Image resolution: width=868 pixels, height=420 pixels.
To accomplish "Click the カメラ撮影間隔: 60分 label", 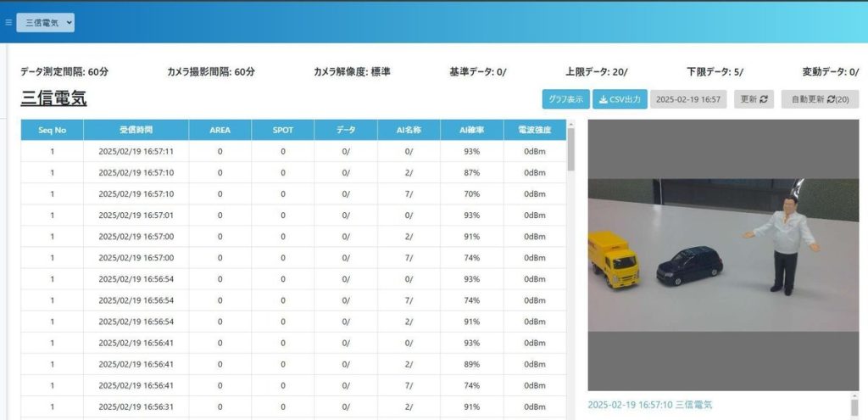I will 211,72.
